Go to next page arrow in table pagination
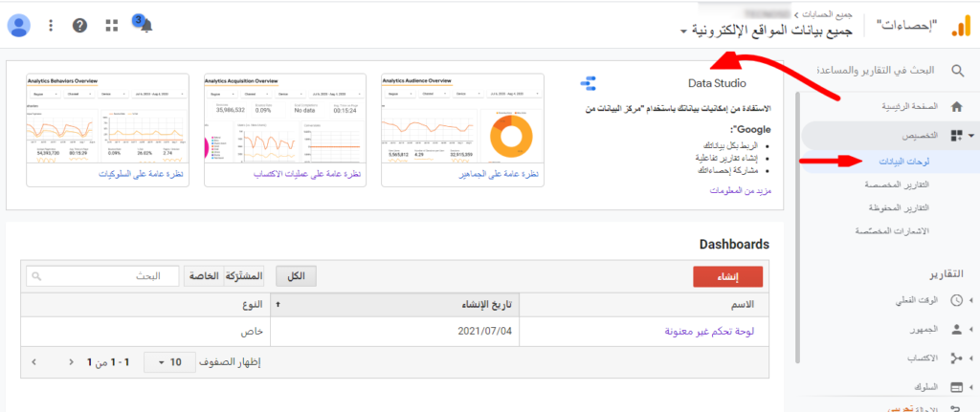This screenshot has height=412, width=980. pos(33,361)
